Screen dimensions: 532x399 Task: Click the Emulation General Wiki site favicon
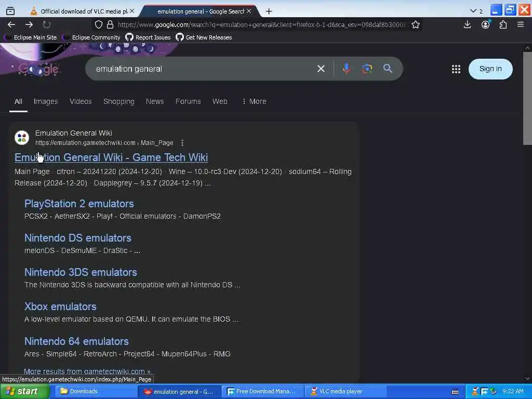[x=22, y=138]
